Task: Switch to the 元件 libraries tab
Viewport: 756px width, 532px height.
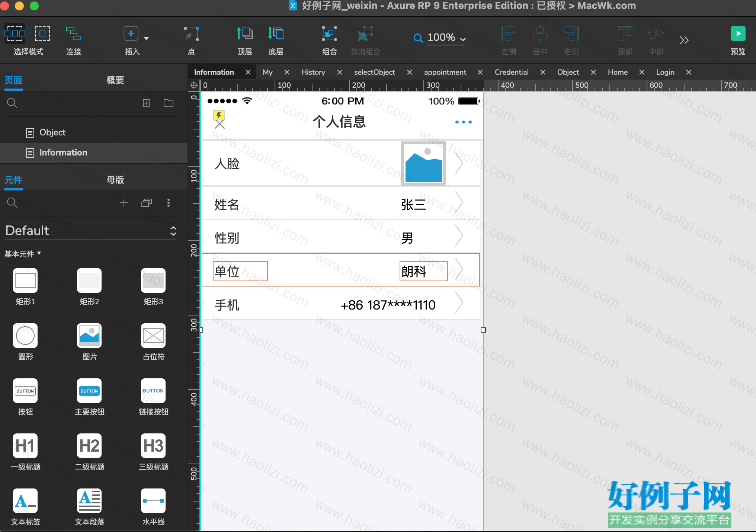Action: (x=13, y=180)
